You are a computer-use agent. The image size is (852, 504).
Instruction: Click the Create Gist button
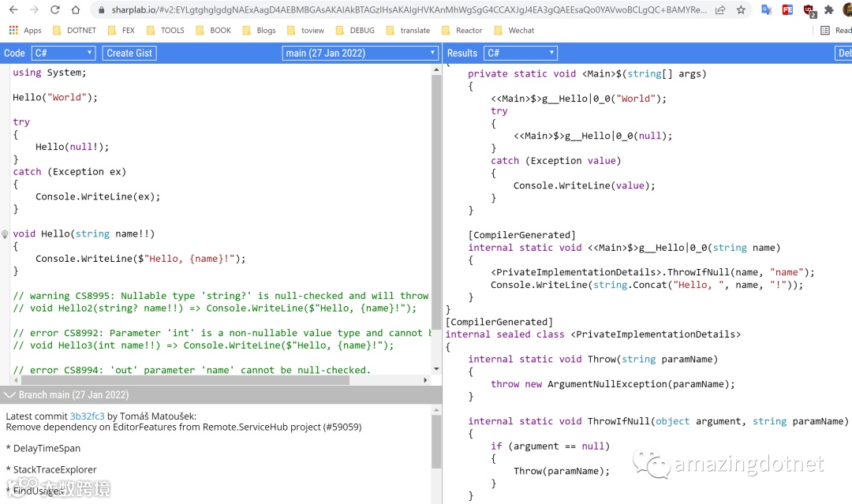pos(129,53)
